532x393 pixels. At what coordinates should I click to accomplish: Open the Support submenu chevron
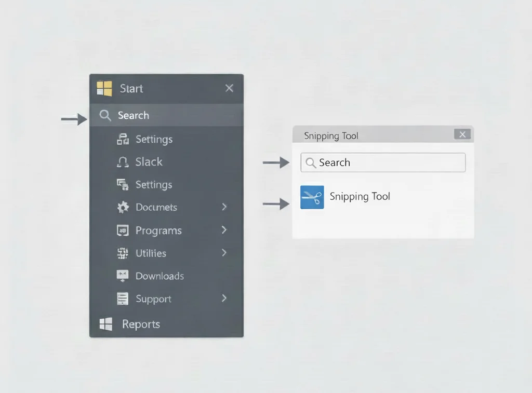(x=224, y=299)
